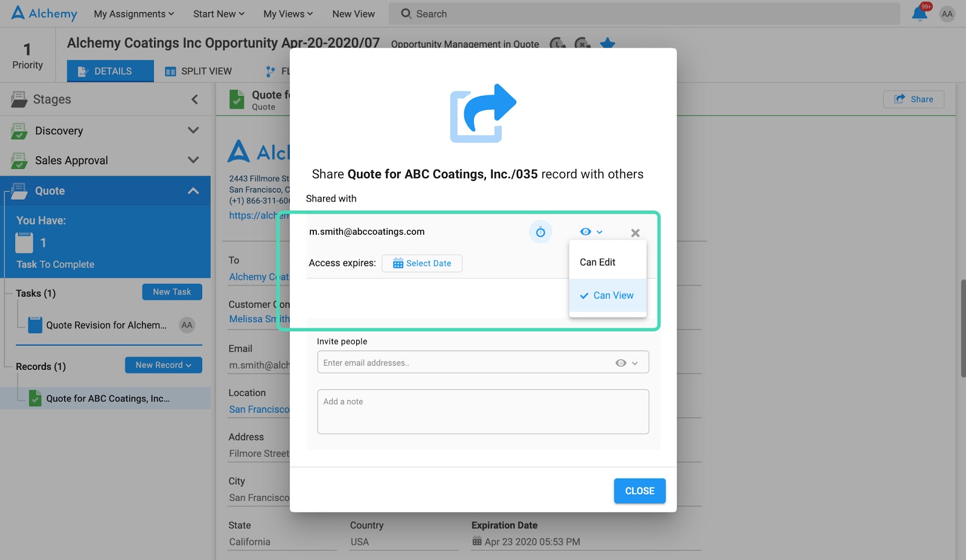Switch to the DETAILS tab
The height and width of the screenshot is (560, 966).
110,71
